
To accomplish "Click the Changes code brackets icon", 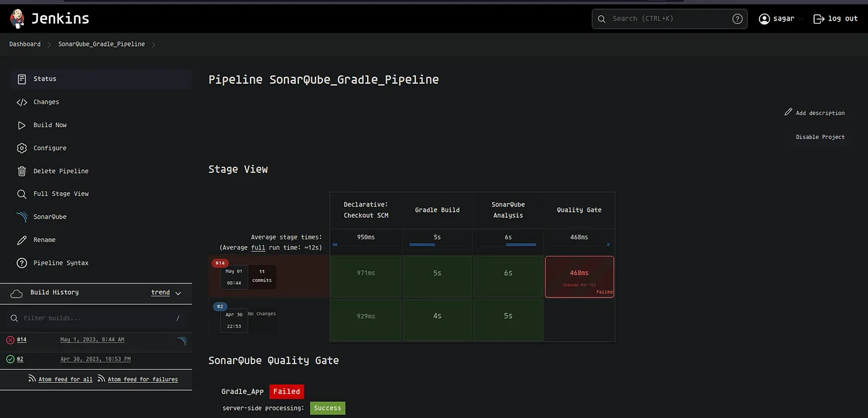I will [22, 102].
